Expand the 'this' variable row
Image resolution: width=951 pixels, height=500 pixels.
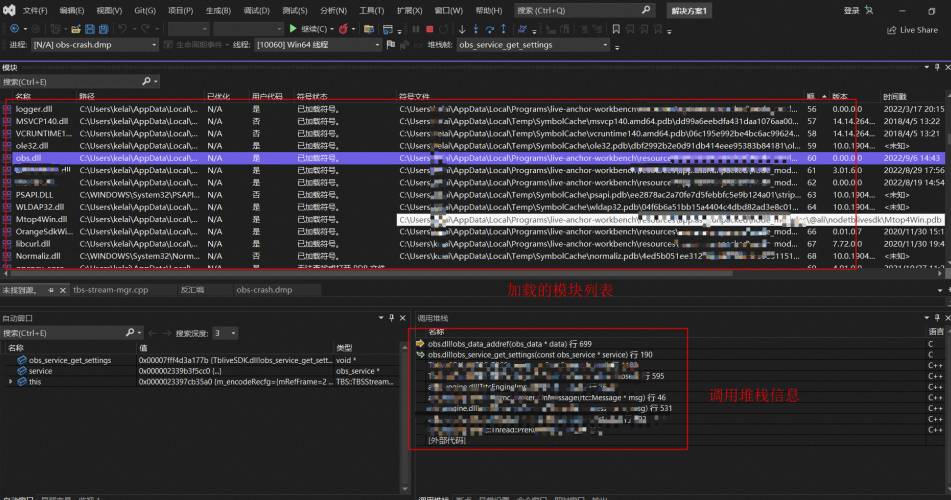(10, 382)
